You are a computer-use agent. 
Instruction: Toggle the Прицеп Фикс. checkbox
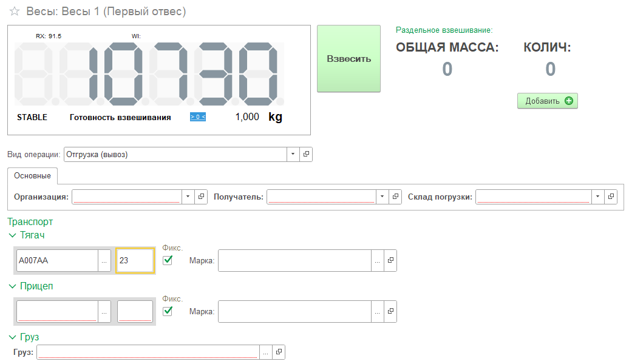168,311
